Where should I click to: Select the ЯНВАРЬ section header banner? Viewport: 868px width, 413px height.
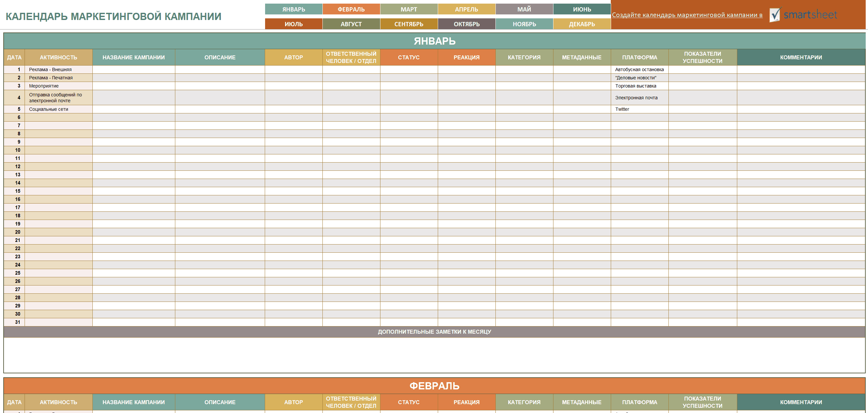[434, 41]
